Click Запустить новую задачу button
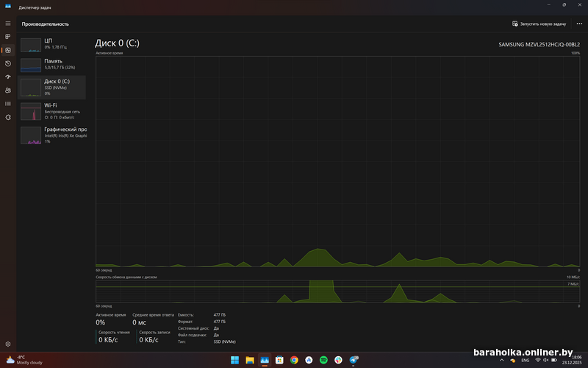The width and height of the screenshot is (588, 368). tap(539, 24)
